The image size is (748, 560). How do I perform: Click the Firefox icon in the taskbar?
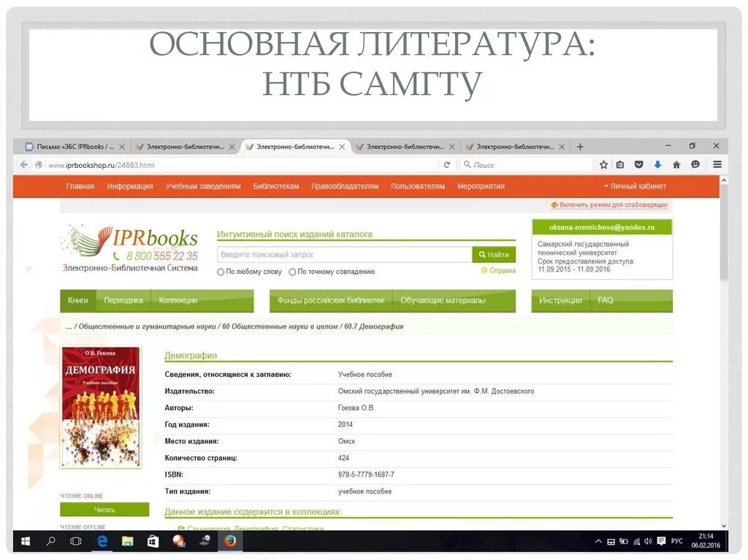230,542
